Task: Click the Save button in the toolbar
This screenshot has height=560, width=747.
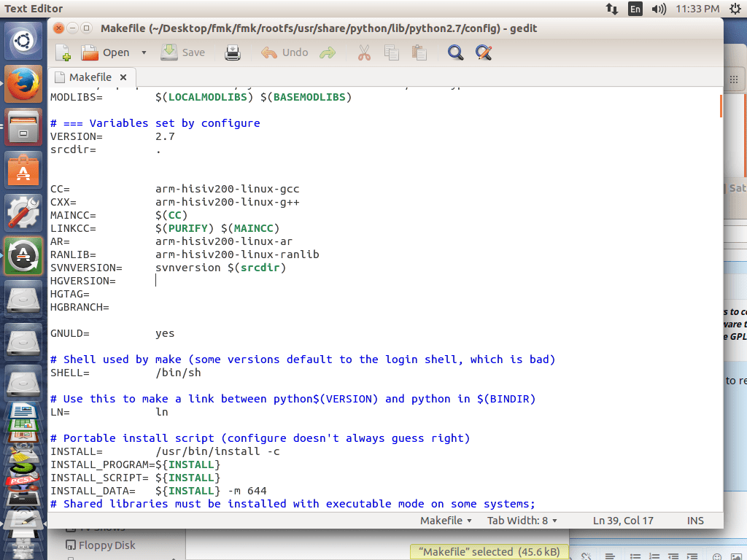Action: (x=183, y=52)
